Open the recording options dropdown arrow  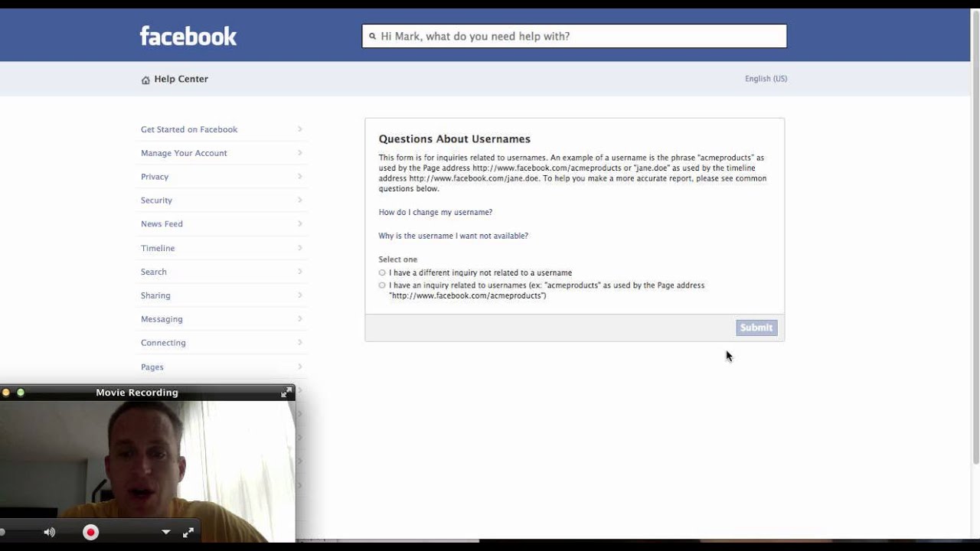tap(166, 532)
